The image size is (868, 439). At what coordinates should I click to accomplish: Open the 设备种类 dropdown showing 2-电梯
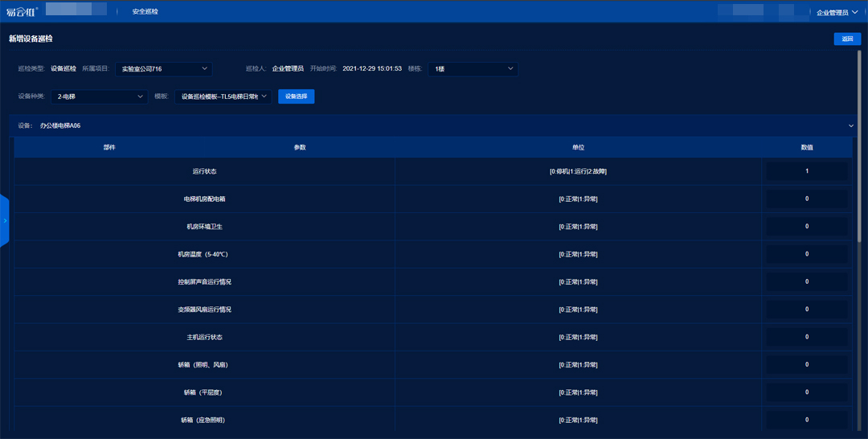(x=97, y=96)
